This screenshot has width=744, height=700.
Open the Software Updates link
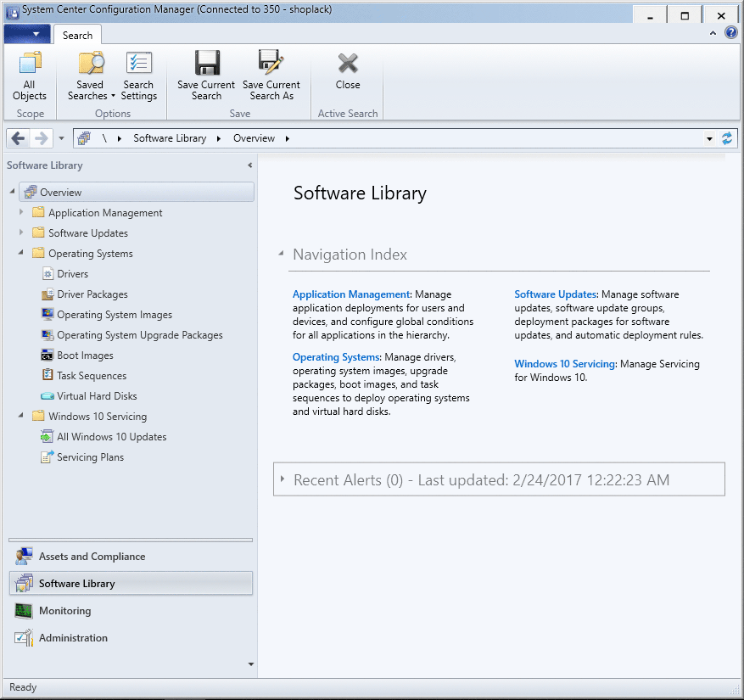pyautogui.click(x=555, y=294)
